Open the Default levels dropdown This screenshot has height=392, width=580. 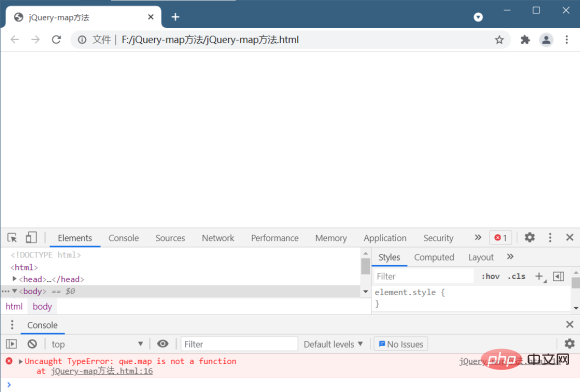pos(333,344)
